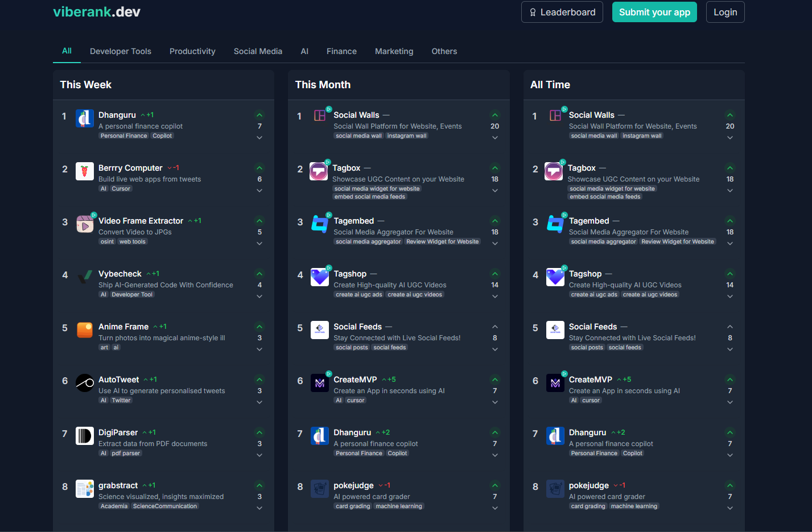The width and height of the screenshot is (812, 532).
Task: Click the Vybecheck checkmark logo
Action: click(85, 277)
